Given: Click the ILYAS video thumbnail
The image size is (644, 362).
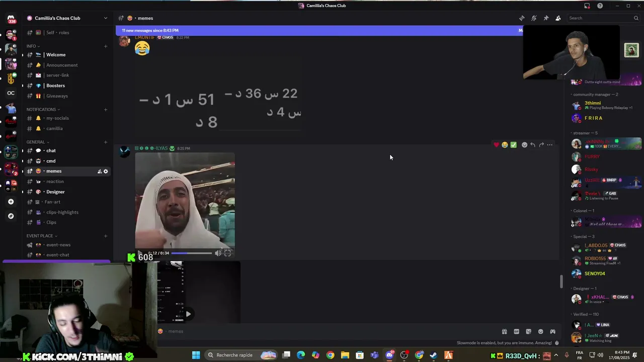Looking at the screenshot, I should 185,201.
